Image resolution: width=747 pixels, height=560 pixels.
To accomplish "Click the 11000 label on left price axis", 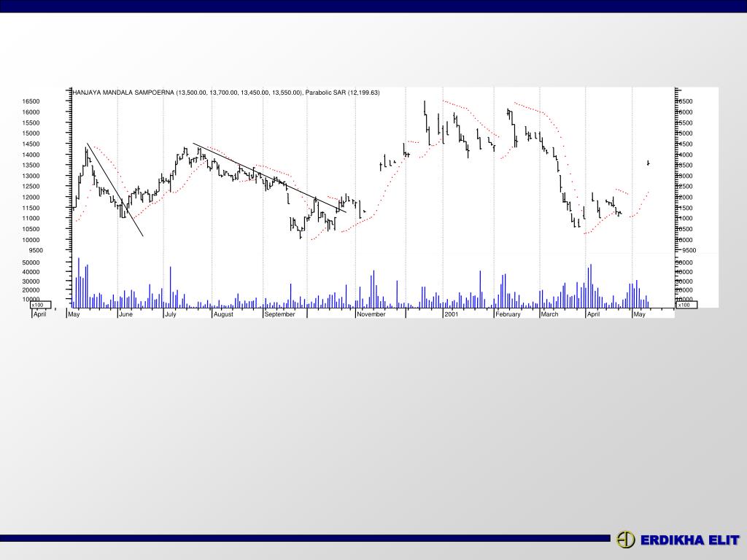I will [x=31, y=218].
